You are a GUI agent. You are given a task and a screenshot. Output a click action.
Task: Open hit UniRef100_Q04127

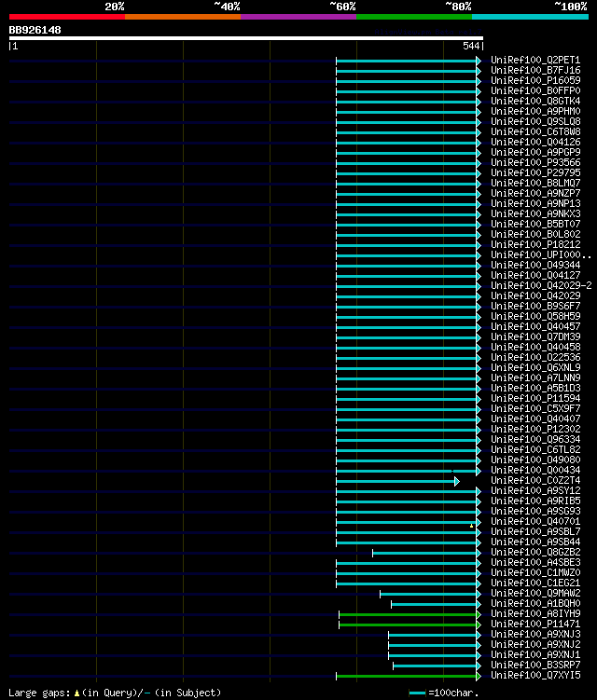535,276
